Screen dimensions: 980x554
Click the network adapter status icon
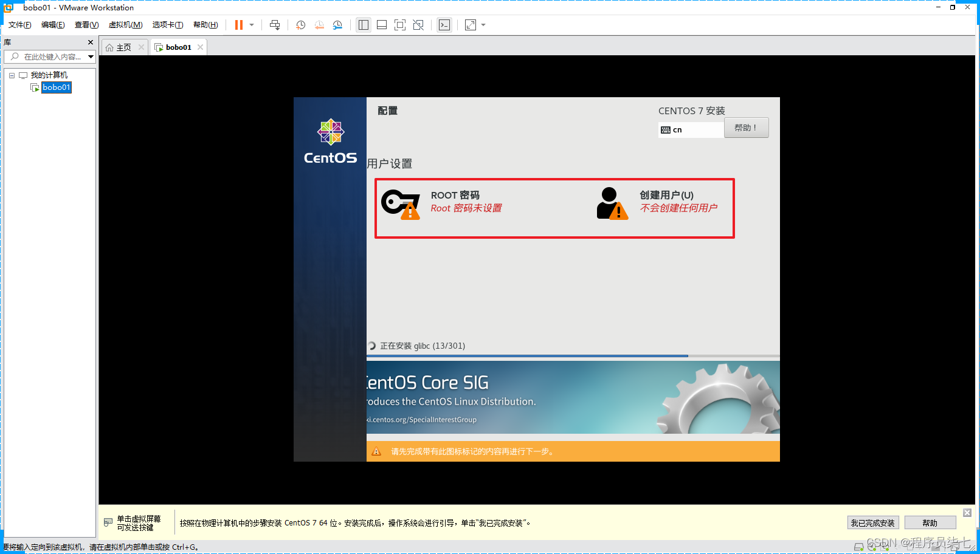click(x=883, y=547)
